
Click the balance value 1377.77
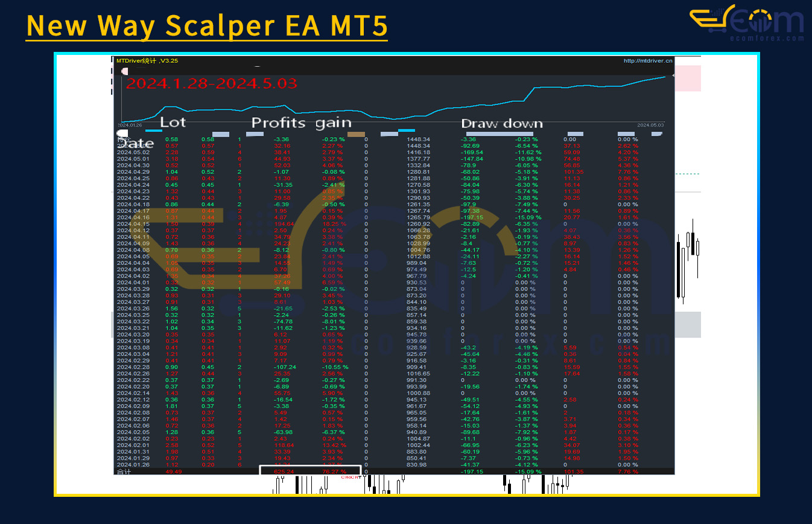point(419,159)
